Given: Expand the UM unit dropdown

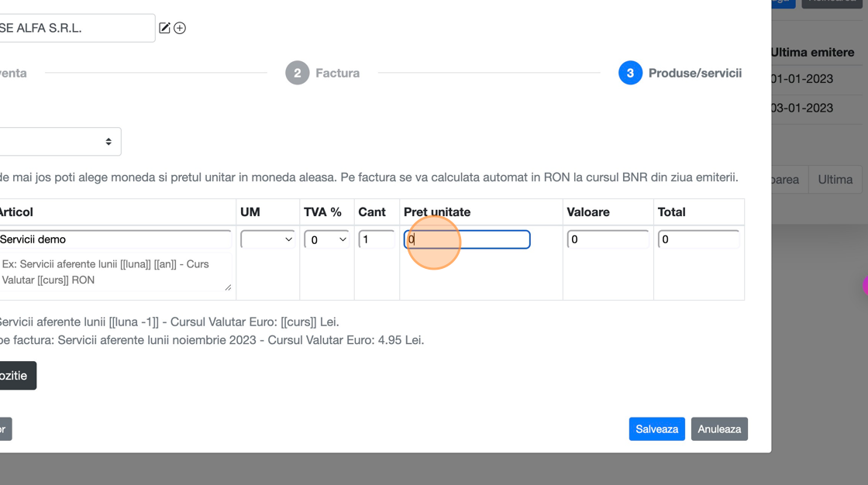Looking at the screenshot, I should [x=267, y=239].
